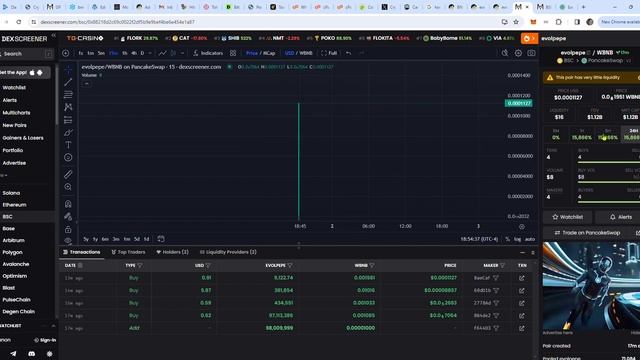Image resolution: width=640 pixels, height=360 pixels.
Task: Add pair to Watchlist button
Action: pyautogui.click(x=567, y=217)
